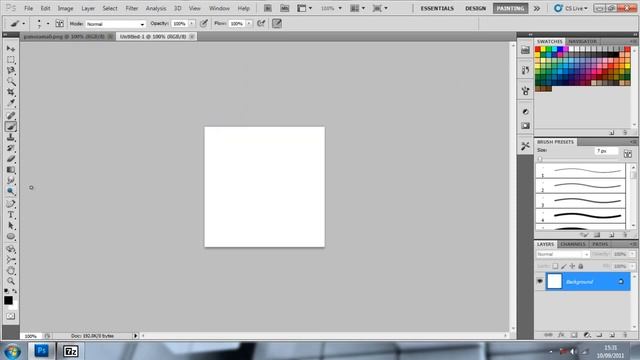Toggle lock image pixels
The width and height of the screenshot is (640, 360).
pyautogui.click(x=564, y=266)
